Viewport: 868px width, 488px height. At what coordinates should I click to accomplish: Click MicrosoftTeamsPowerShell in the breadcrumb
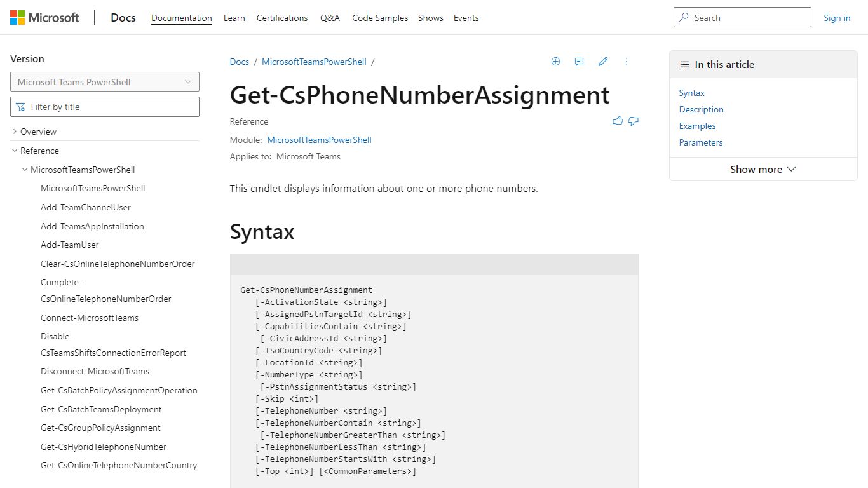(x=314, y=62)
